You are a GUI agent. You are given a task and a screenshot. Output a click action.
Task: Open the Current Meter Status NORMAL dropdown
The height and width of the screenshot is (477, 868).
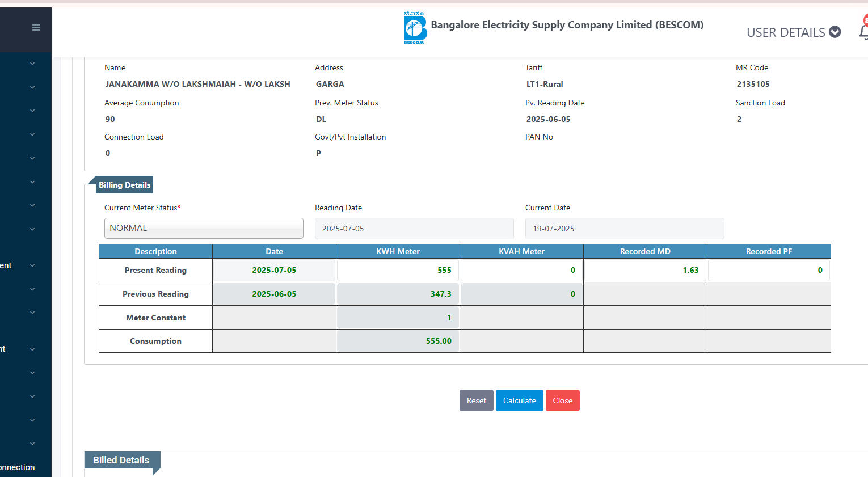pos(204,228)
